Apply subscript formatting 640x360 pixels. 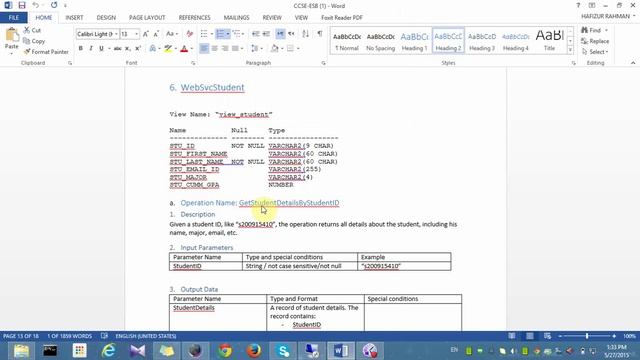coord(128,49)
